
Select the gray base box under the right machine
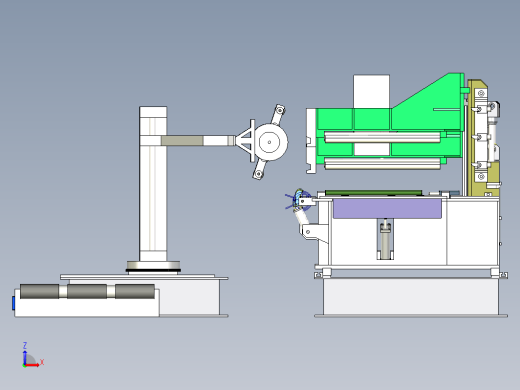point(411,297)
